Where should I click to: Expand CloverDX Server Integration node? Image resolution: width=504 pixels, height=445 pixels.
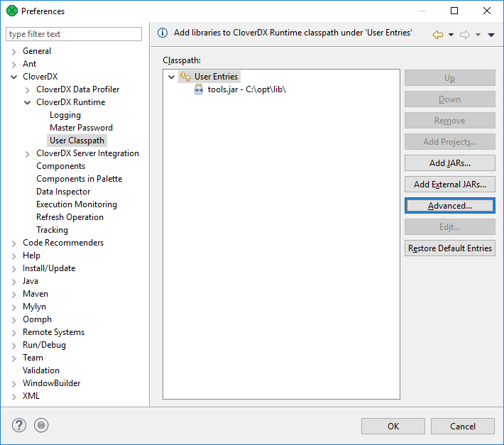tap(27, 154)
